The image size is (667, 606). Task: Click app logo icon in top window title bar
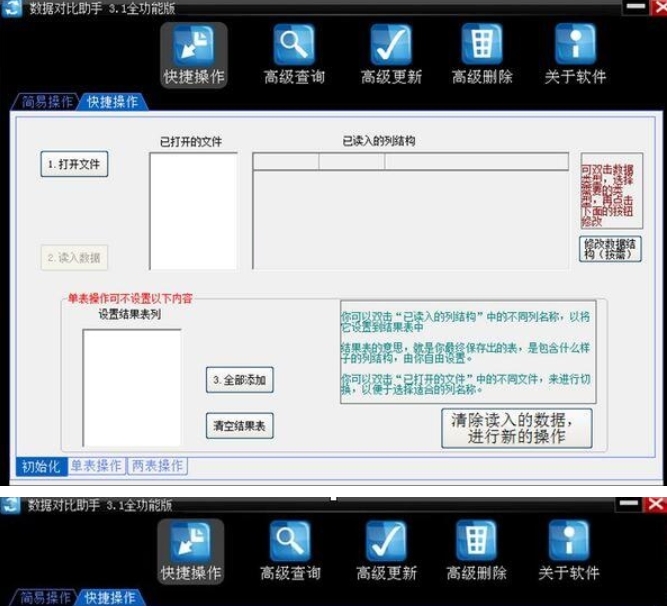click(11, 9)
